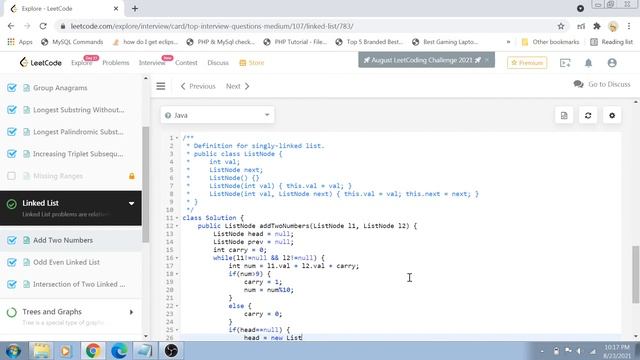Open a new browser tab
The image size is (640, 360).
[x=135, y=9]
